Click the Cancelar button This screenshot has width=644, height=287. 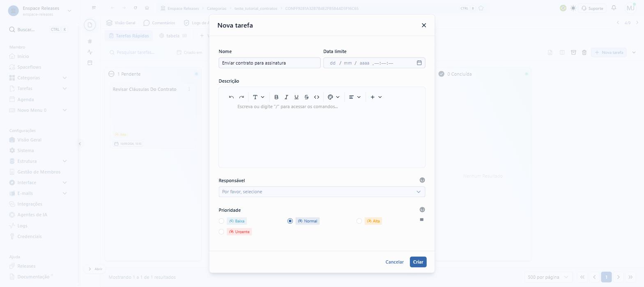[394, 262]
